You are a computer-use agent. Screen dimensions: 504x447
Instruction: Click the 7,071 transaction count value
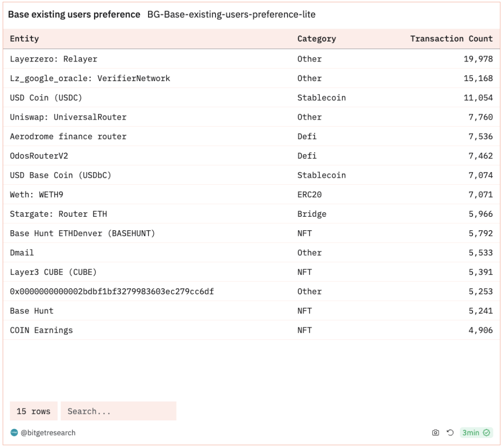tap(480, 195)
